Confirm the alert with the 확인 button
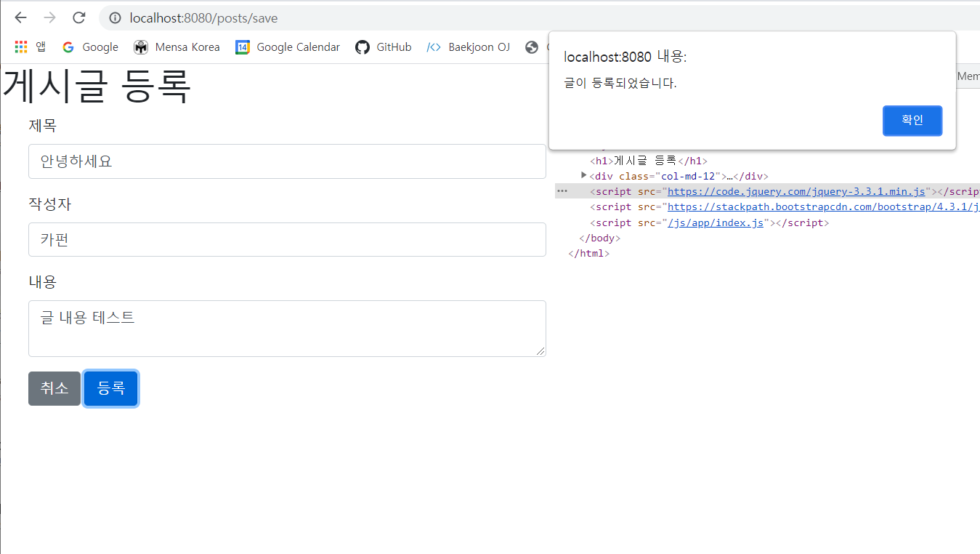Screen dimensions: 980x554 click(912, 121)
